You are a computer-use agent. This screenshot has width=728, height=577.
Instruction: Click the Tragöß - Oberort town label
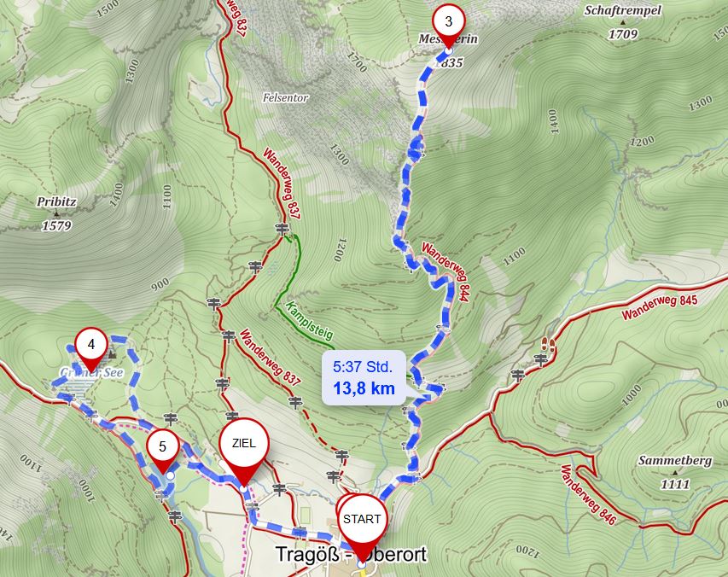[x=351, y=554]
